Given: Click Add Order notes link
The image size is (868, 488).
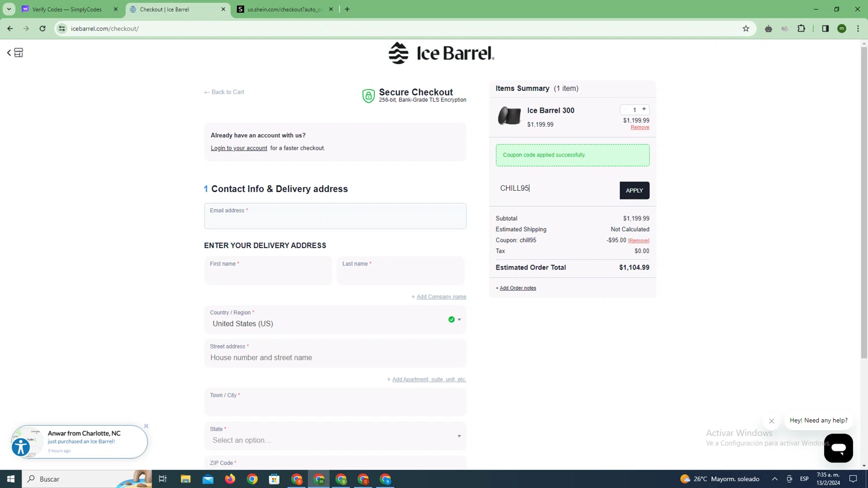Looking at the screenshot, I should [517, 288].
